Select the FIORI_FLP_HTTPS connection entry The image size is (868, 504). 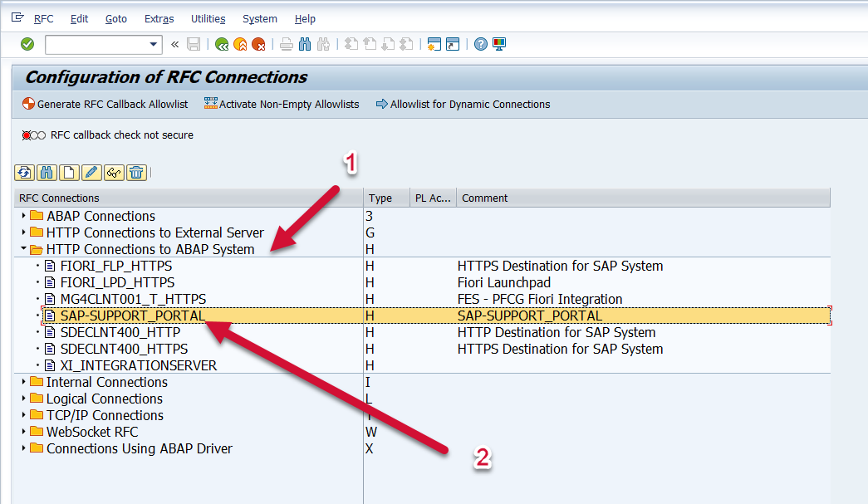116,266
